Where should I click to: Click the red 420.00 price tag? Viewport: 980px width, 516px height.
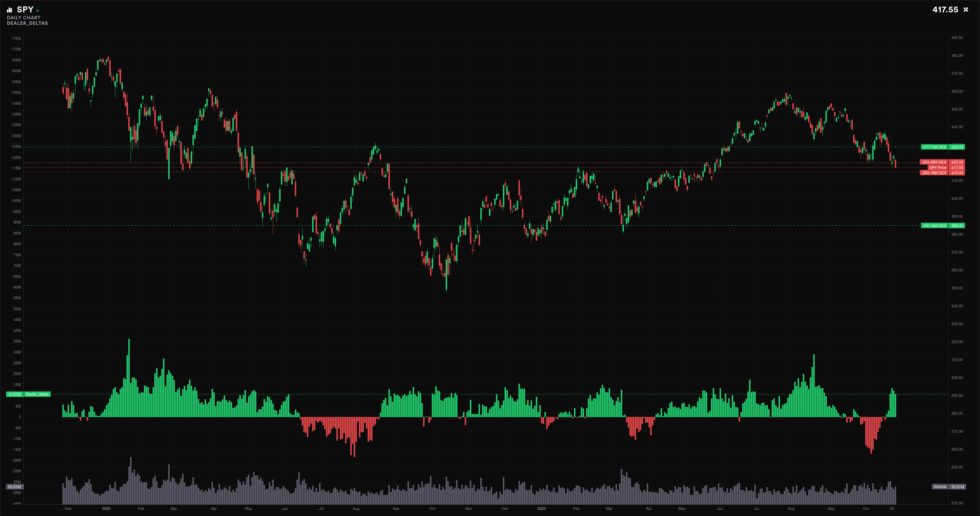pos(957,162)
